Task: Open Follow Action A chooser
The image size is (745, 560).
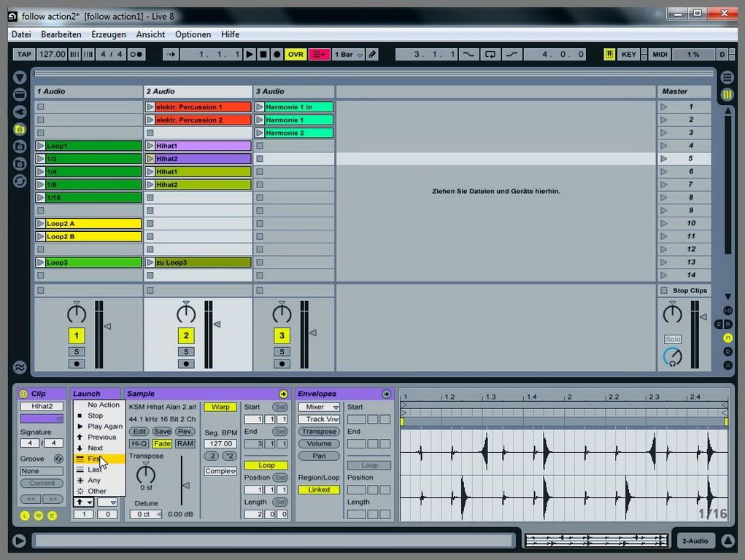Action: pyautogui.click(x=84, y=502)
